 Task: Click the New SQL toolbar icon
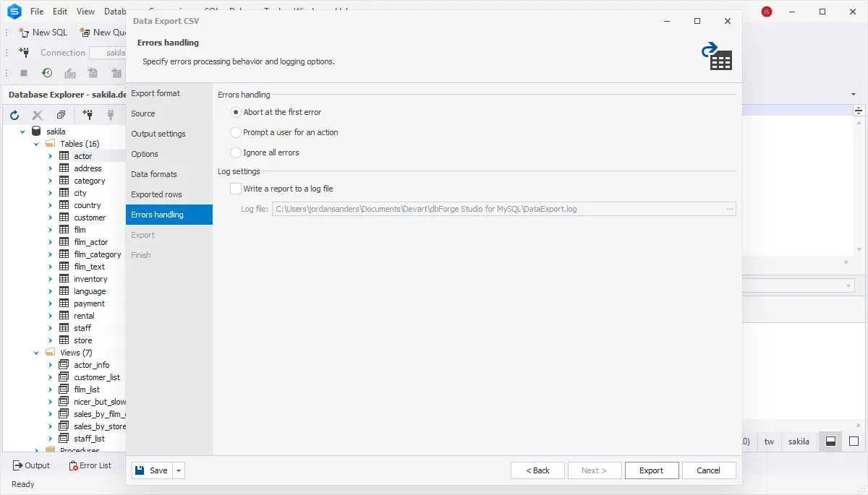tap(24, 33)
